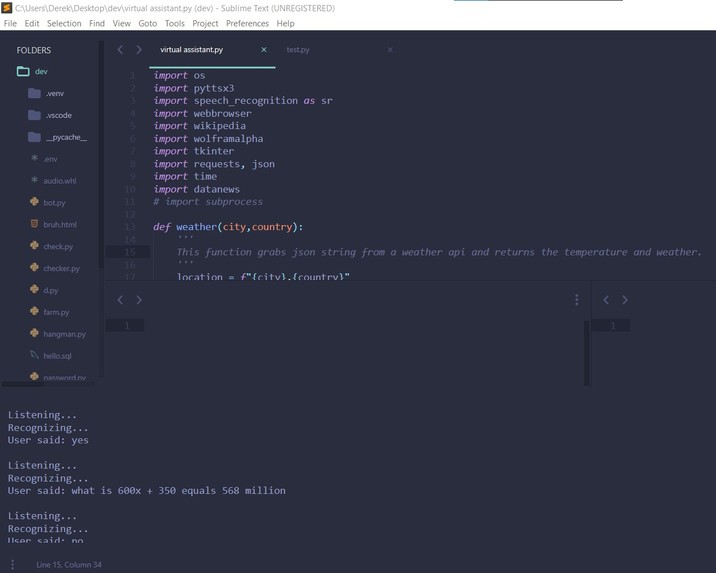This screenshot has height=573, width=716.
Task: Go to previous tab arrow in top pane
Action: click(120, 50)
